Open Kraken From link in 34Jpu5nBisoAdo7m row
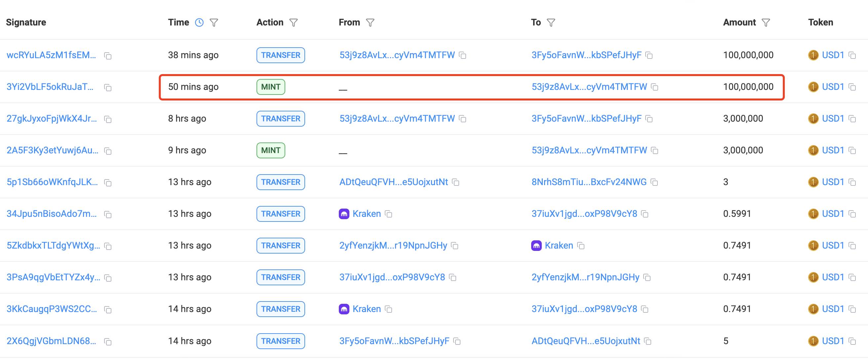The image size is (868, 359). [x=367, y=214]
